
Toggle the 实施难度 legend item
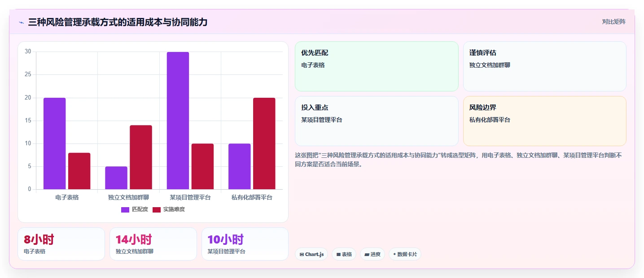[x=169, y=209]
